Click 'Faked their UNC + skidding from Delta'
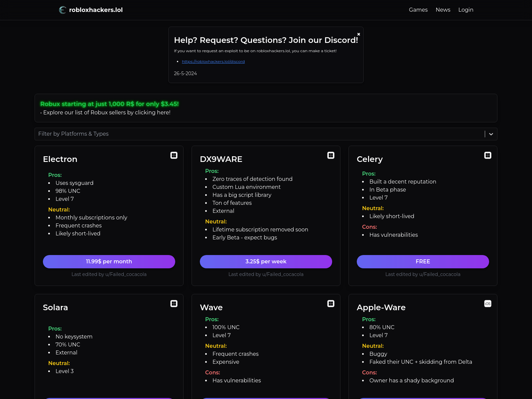 pos(421,362)
